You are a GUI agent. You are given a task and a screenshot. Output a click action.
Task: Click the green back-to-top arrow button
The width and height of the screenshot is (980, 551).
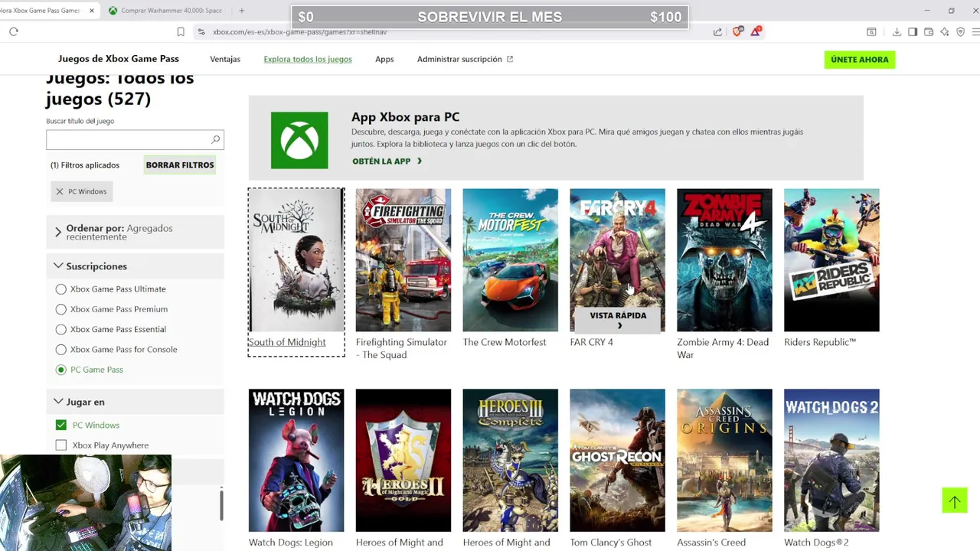tap(955, 500)
